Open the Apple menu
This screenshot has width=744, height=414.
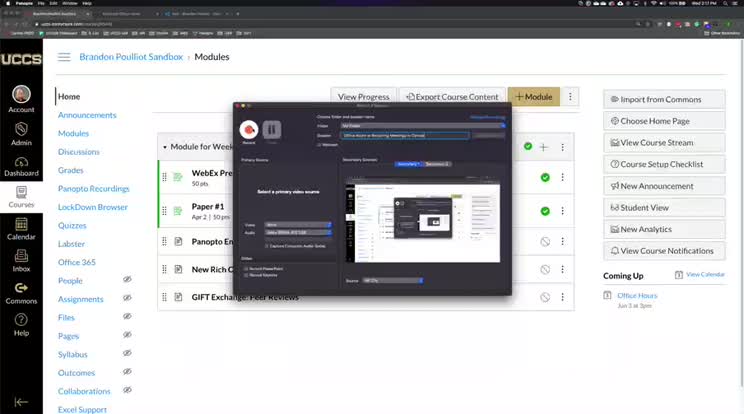[8, 3]
